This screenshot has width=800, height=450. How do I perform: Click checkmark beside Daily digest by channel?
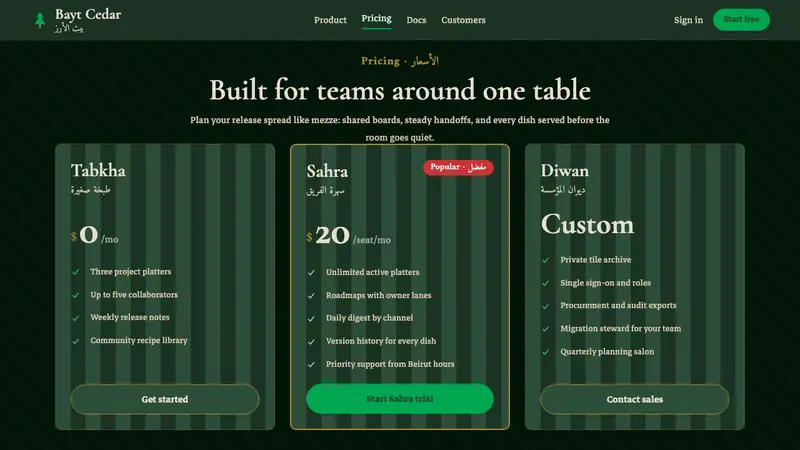pyautogui.click(x=311, y=318)
